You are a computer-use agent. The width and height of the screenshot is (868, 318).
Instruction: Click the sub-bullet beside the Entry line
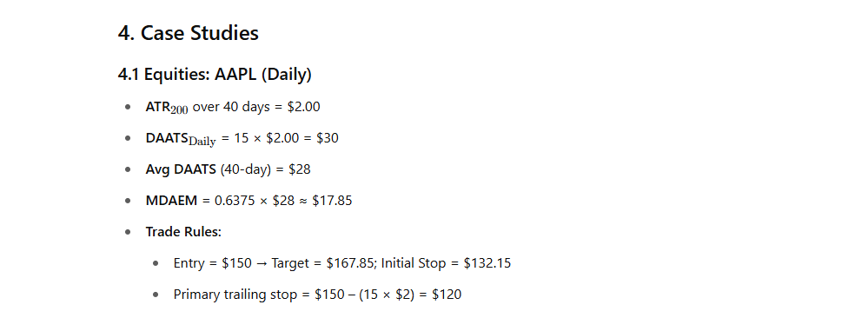point(156,263)
